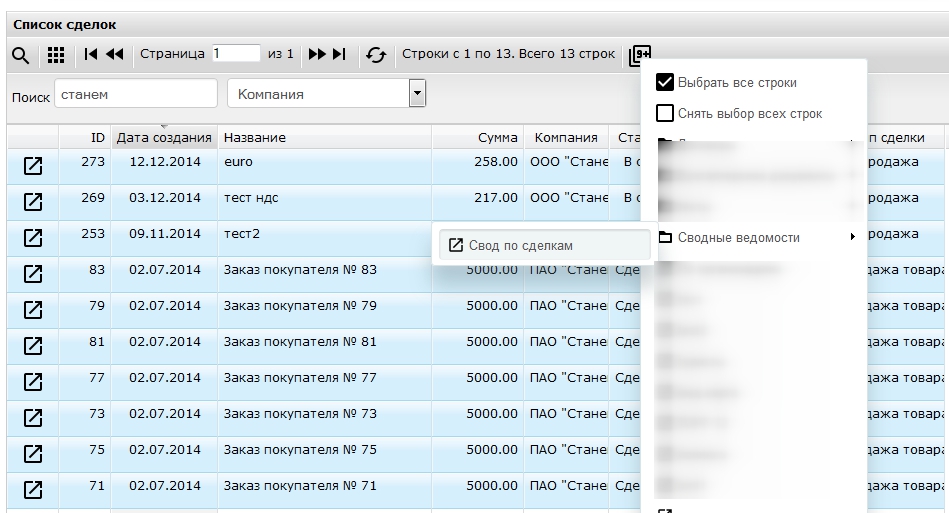Select Свод по сделкам menu item

[520, 245]
